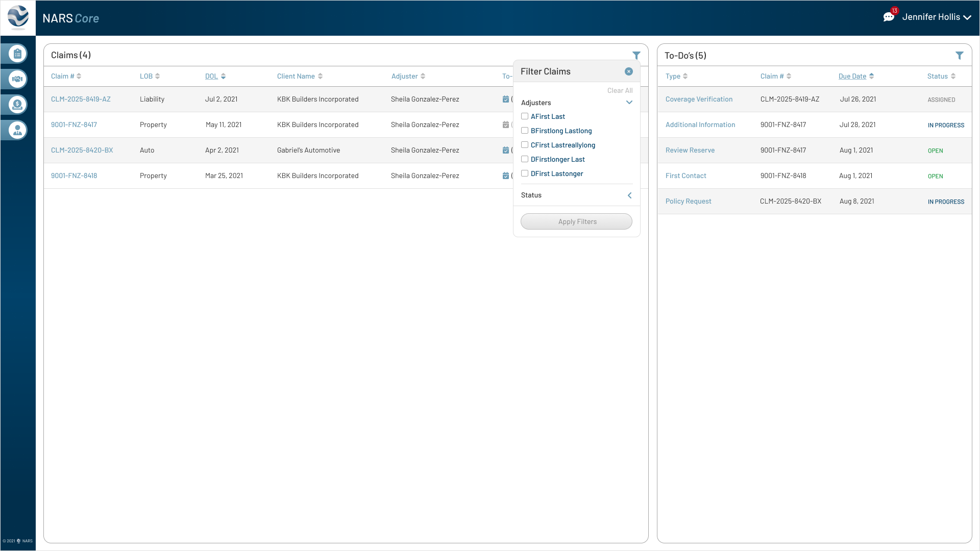
Task: Enable the CFirst Lastreallylong filter checkbox
Action: pyautogui.click(x=525, y=145)
